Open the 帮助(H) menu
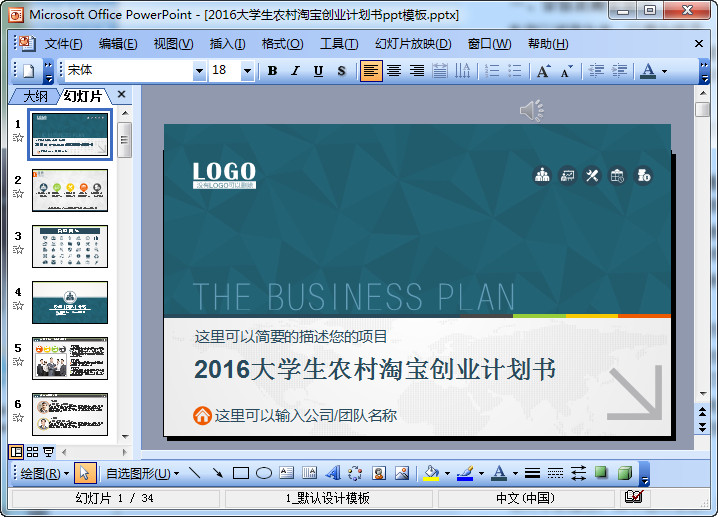The image size is (718, 517). tap(548, 44)
